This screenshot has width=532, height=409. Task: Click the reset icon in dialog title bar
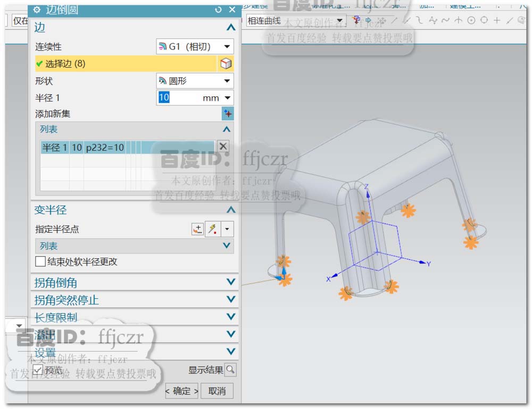point(218,10)
